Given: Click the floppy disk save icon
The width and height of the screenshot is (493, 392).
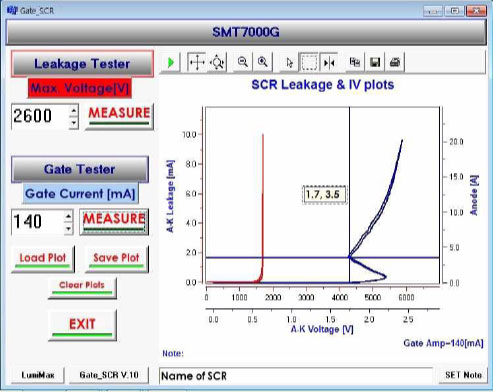Looking at the screenshot, I should tap(375, 62).
